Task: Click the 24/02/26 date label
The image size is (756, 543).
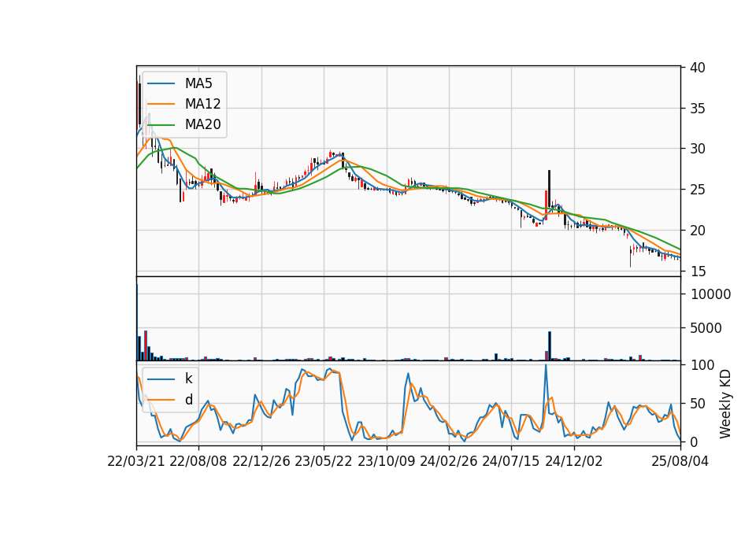Action: (448, 462)
